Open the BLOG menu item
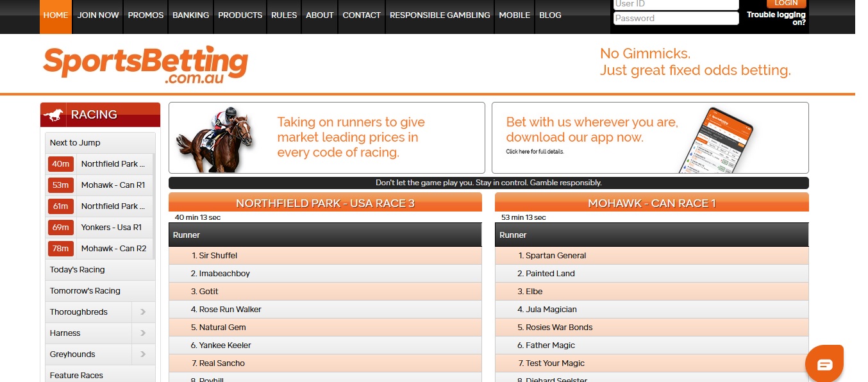This screenshot has height=382, width=868. 550,15
